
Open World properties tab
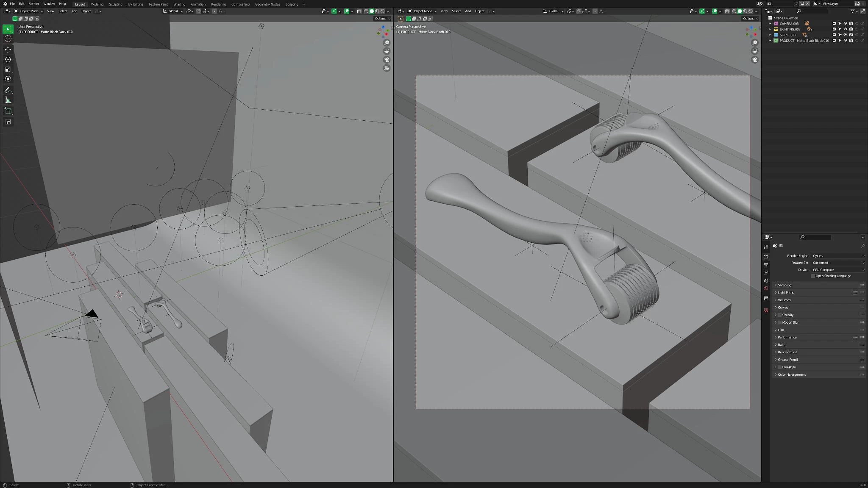pos(766,288)
